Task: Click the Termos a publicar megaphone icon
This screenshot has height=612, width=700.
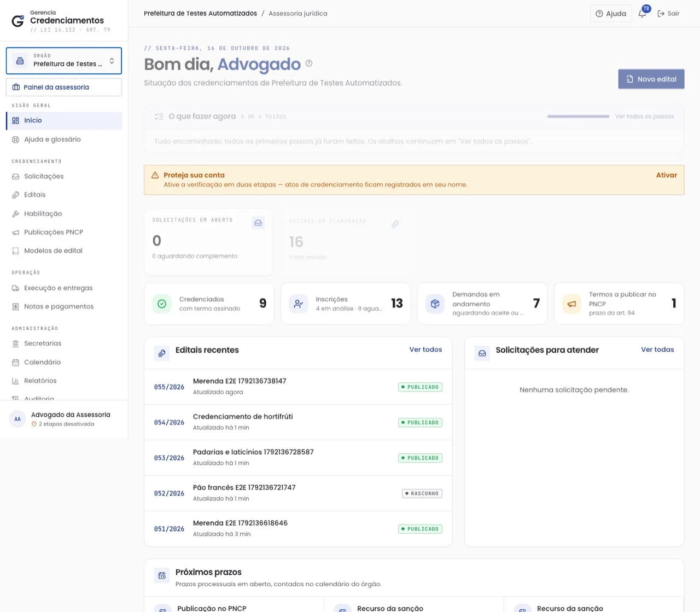Action: tap(571, 304)
